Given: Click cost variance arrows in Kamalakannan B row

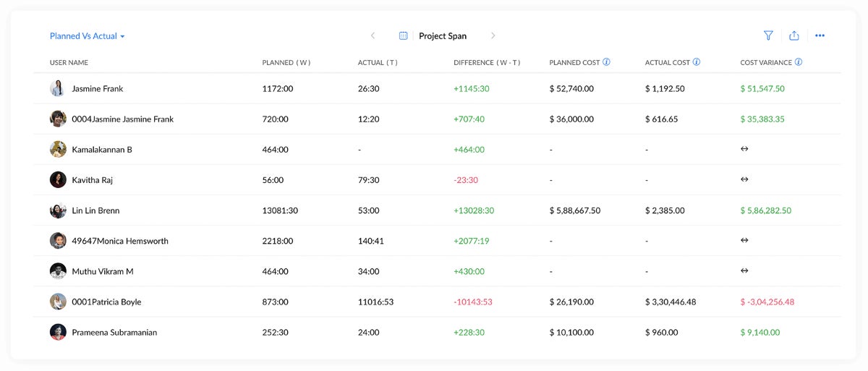Looking at the screenshot, I should pos(744,149).
